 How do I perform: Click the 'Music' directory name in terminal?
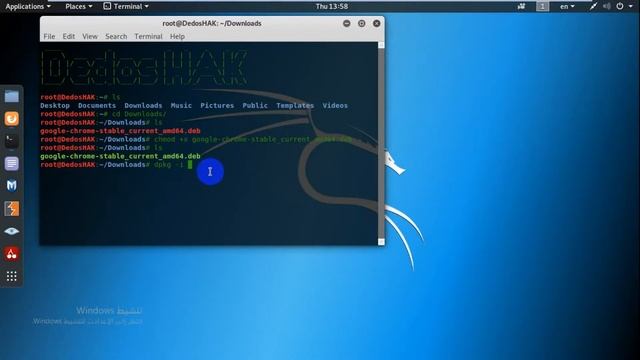click(181, 105)
